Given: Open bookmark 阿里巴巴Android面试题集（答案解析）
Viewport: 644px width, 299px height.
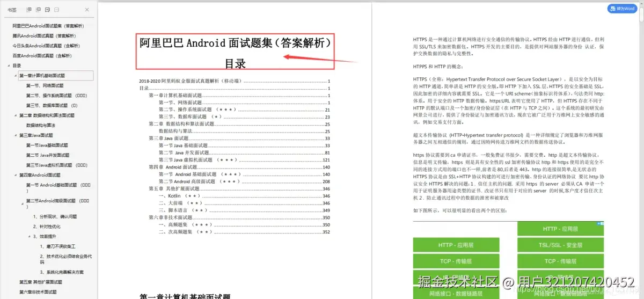Looking at the screenshot, I should pyautogui.click(x=48, y=26).
